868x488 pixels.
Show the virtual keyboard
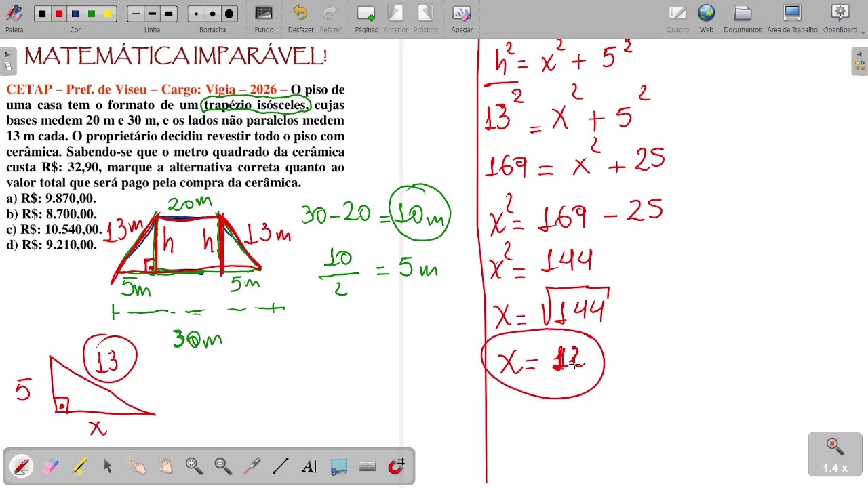(368, 466)
